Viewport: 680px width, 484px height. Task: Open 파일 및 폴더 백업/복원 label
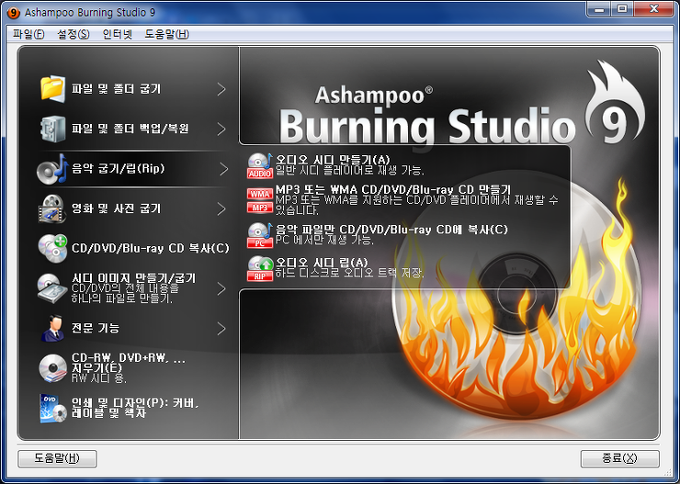click(130, 129)
